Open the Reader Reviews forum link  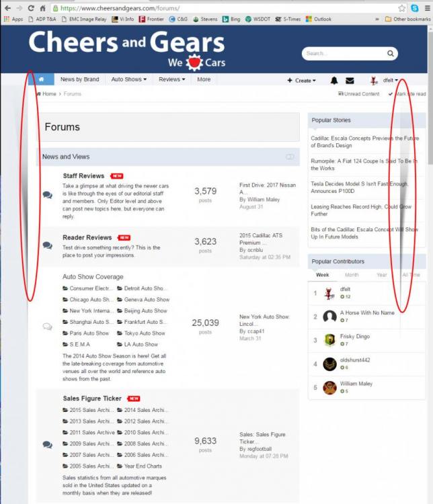click(87, 237)
